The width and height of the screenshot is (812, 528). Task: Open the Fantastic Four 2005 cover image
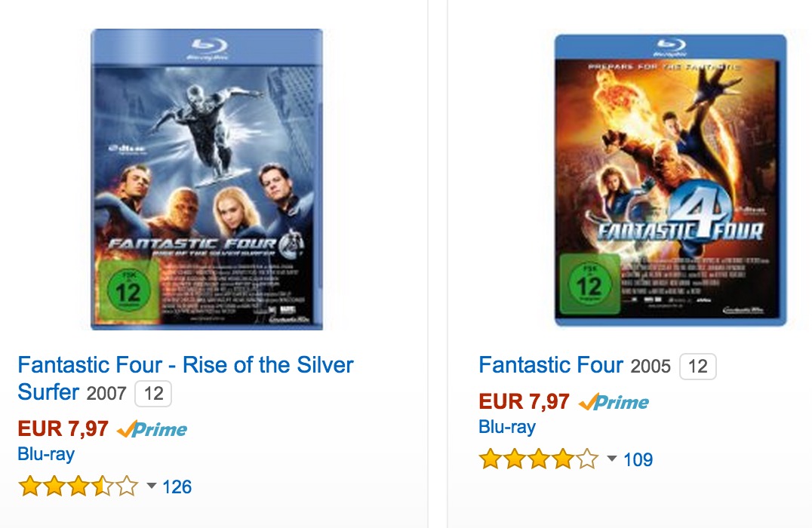pyautogui.click(x=670, y=180)
